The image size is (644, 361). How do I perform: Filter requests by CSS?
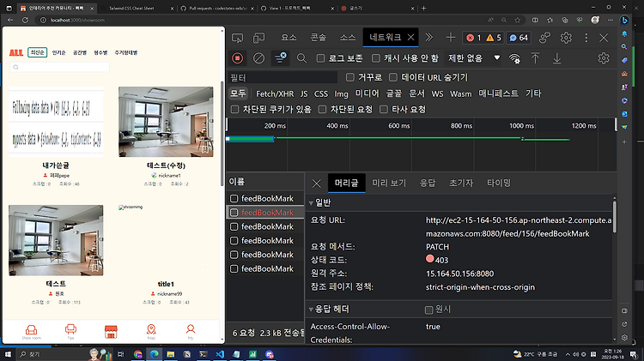coord(321,94)
